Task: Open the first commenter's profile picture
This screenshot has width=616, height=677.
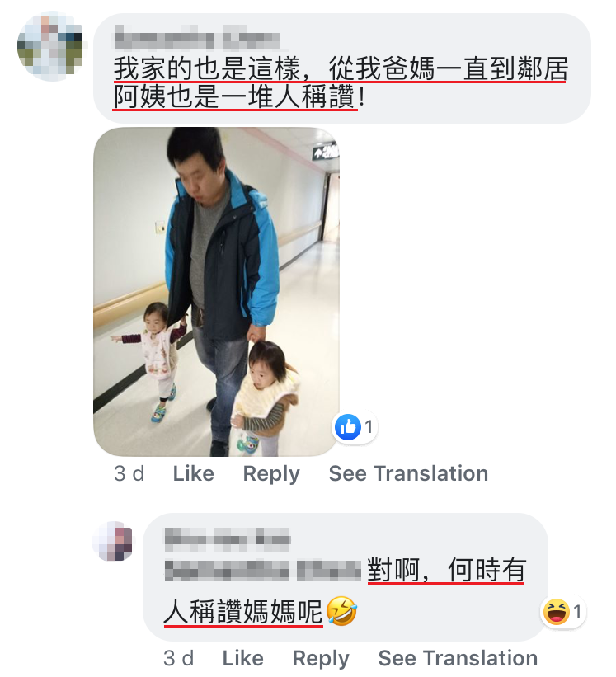Action: (x=50, y=46)
